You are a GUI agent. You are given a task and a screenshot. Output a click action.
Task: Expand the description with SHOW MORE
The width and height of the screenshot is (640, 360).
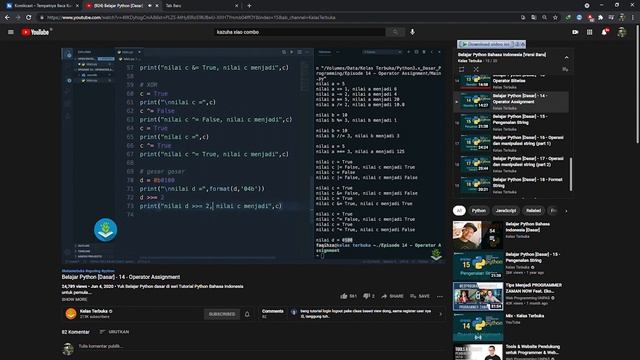click(74, 299)
